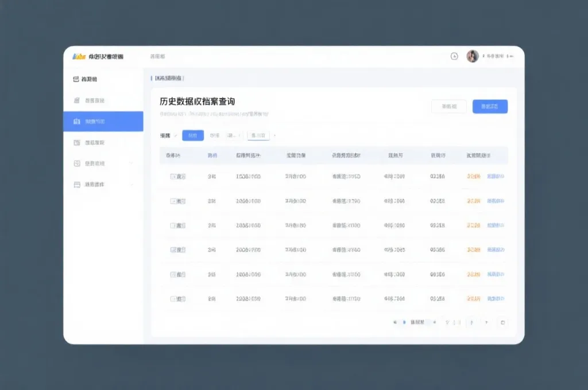Toggle the third filter option in the filter row
Screen dimensions: 588x390
click(233, 135)
